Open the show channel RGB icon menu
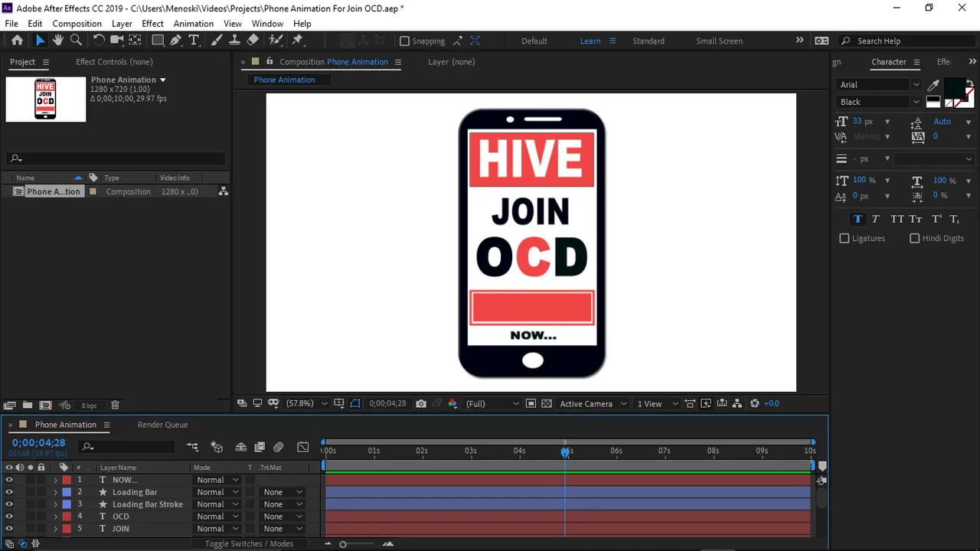Screen dimensions: 980x551 452,403
